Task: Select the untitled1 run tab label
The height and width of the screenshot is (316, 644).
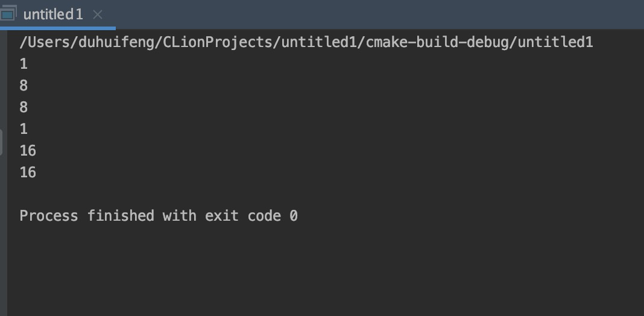Action: pos(53,14)
